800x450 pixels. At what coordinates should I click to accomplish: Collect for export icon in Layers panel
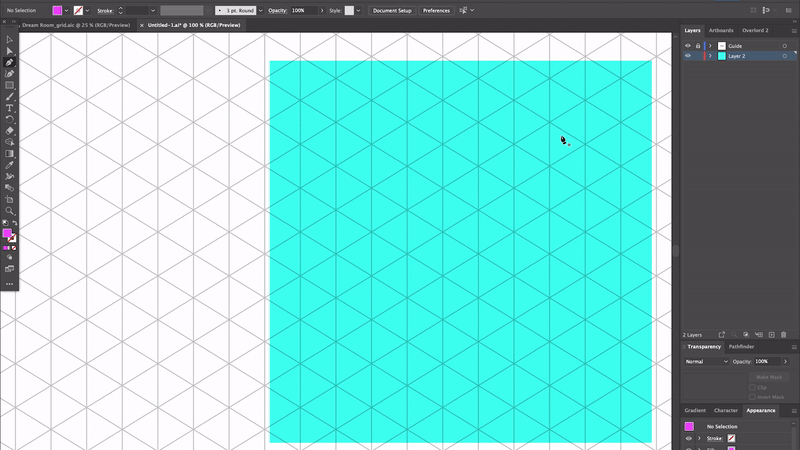pyautogui.click(x=721, y=335)
